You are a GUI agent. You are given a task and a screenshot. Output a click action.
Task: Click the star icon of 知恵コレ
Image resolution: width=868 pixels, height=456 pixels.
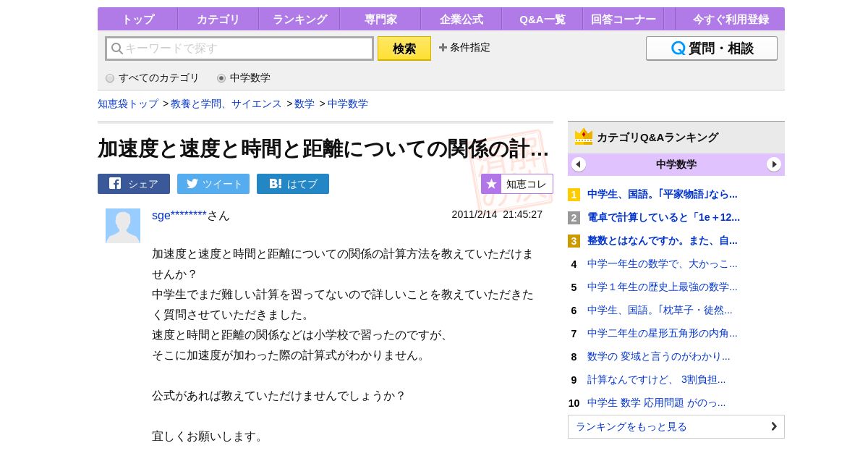[491, 184]
